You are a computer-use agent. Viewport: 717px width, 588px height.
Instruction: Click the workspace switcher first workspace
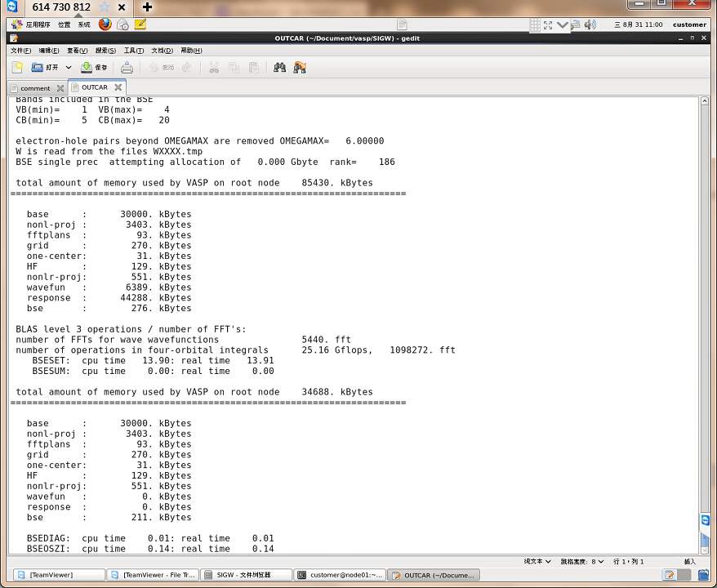[670, 575]
